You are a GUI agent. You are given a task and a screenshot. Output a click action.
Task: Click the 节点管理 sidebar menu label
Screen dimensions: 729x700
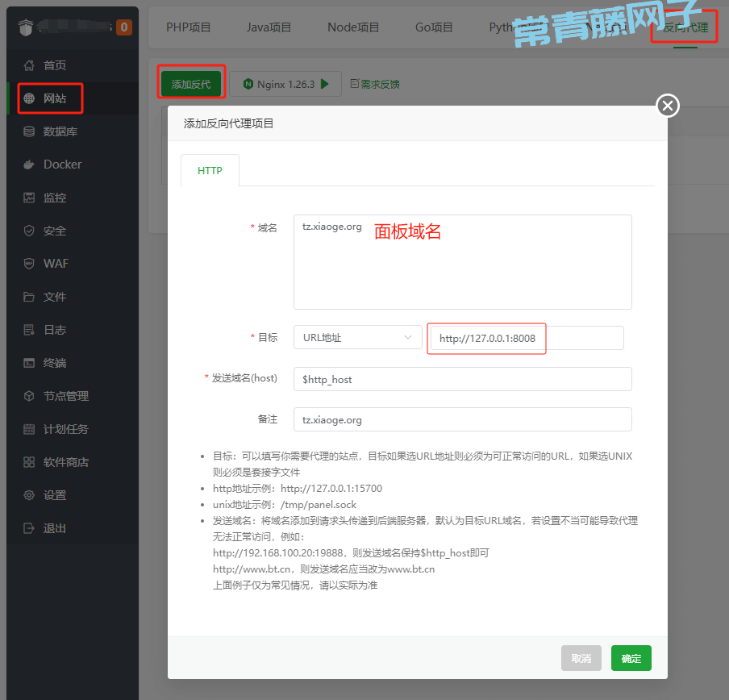pos(66,396)
